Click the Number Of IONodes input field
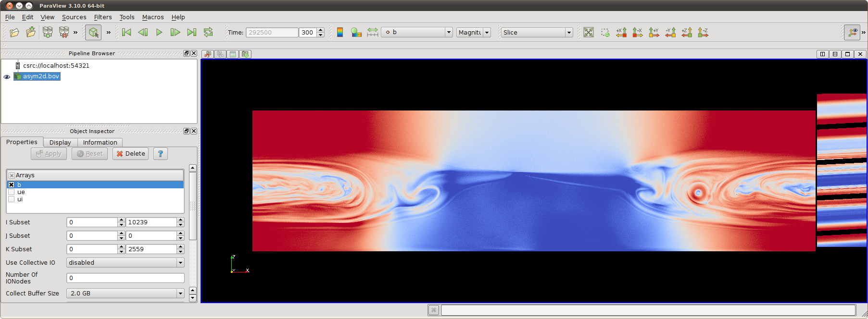The height and width of the screenshot is (319, 868). tap(125, 278)
